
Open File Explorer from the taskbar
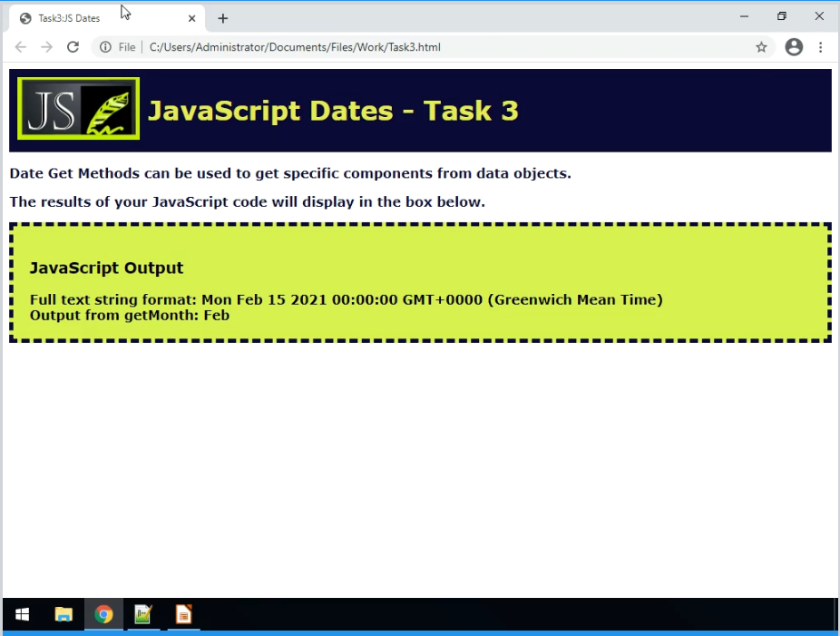[x=63, y=614]
